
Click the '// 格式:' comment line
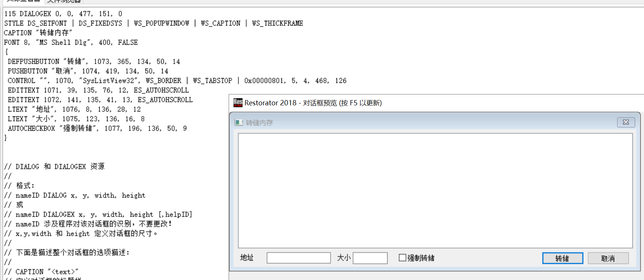tap(19, 186)
